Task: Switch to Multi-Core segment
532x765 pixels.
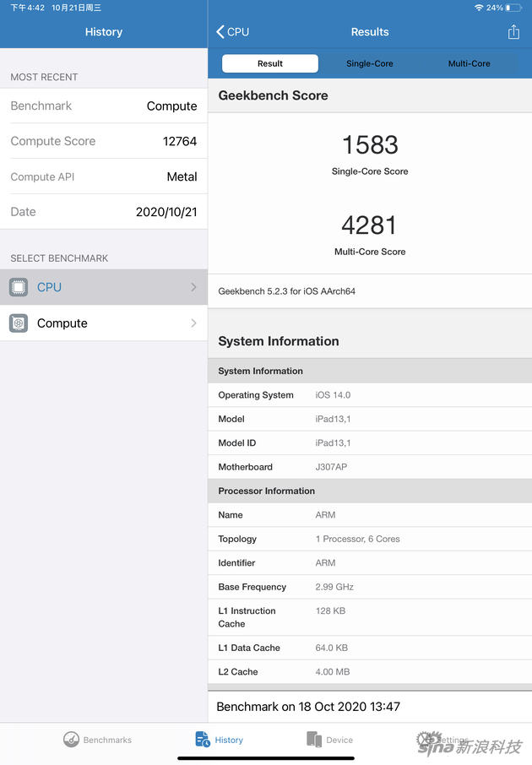Action: 469,64
